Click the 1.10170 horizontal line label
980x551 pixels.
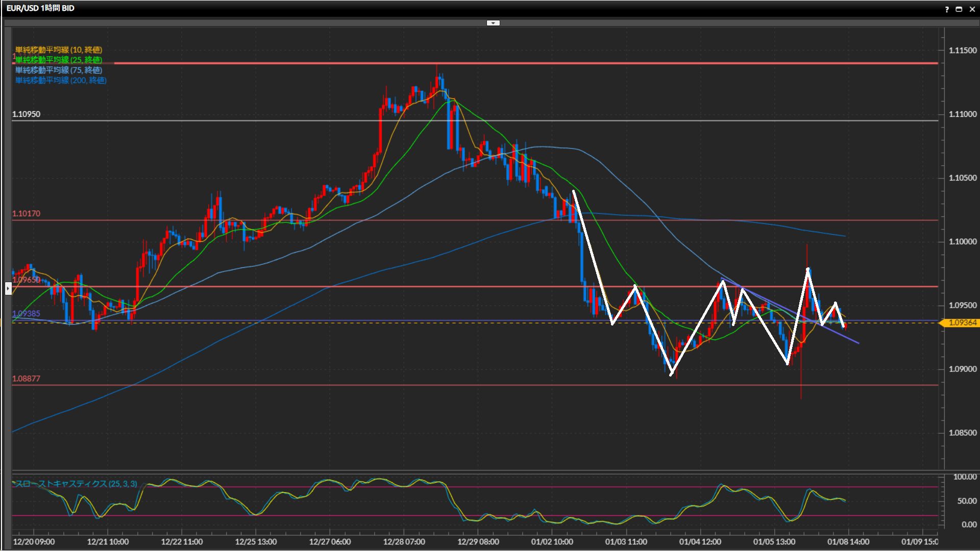(26, 214)
